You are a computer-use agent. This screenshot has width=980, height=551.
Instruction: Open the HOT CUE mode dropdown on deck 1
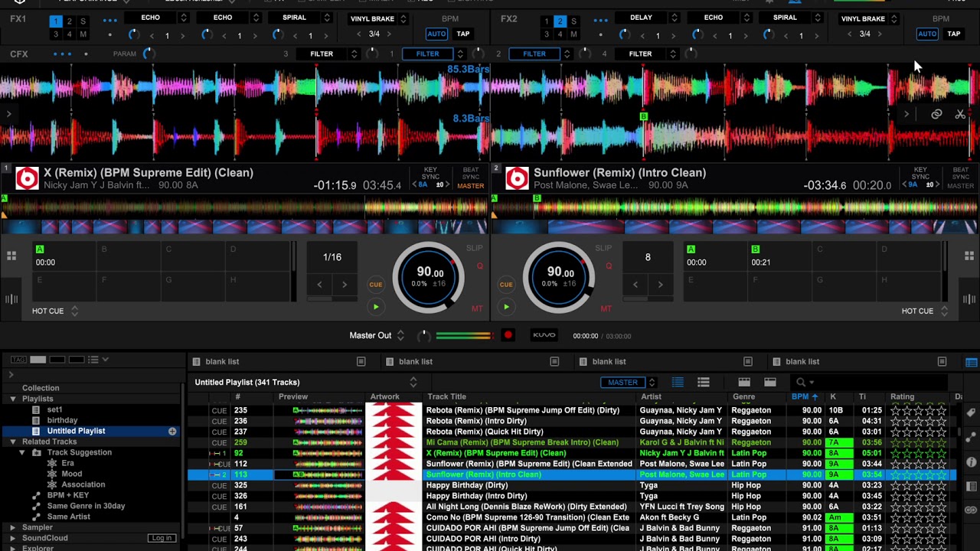click(x=74, y=311)
